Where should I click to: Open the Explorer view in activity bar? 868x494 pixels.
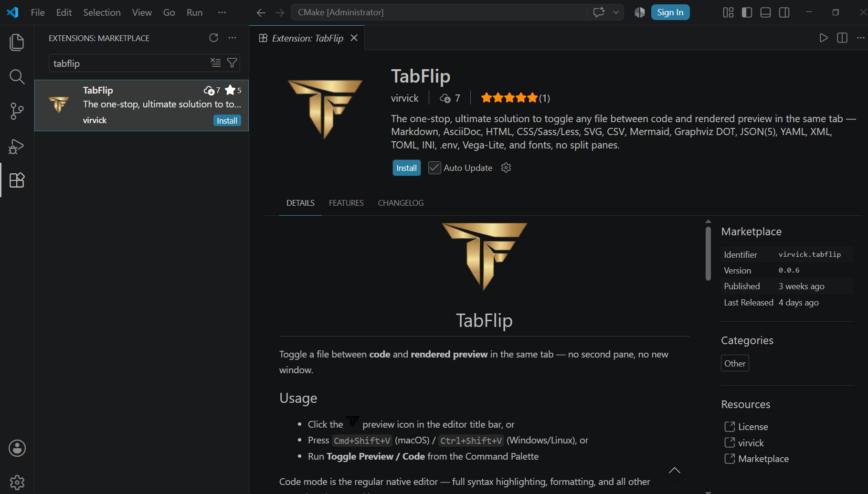click(x=17, y=42)
